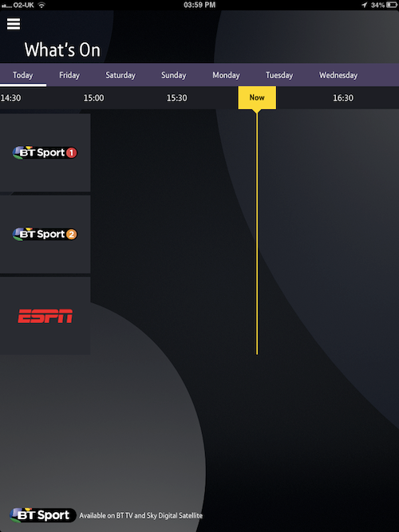
Task: Tap the location services arrow icon
Action: tap(365, 5)
